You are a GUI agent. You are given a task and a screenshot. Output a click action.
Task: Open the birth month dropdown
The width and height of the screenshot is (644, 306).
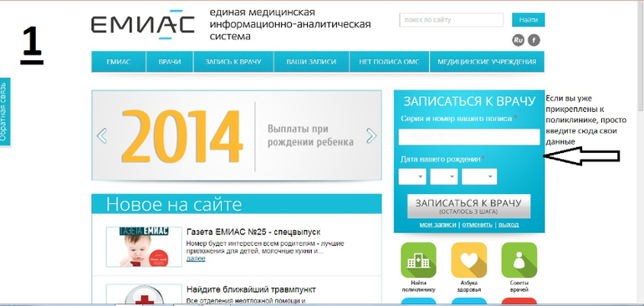444,176
